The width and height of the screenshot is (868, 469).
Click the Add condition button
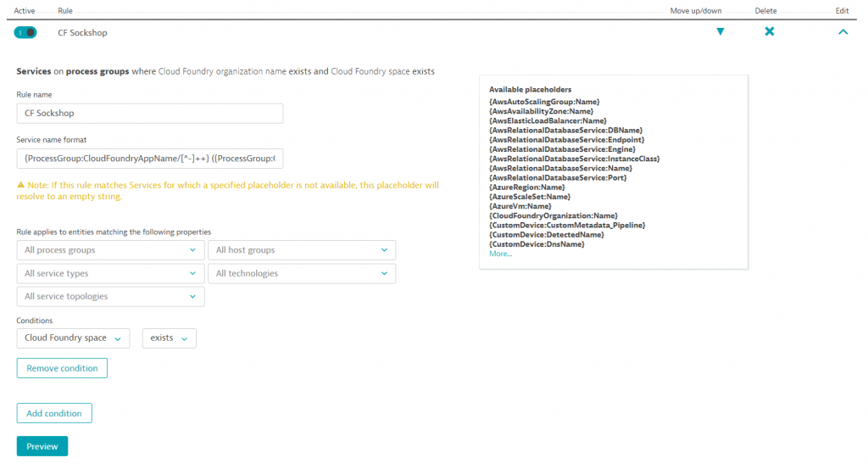(54, 413)
